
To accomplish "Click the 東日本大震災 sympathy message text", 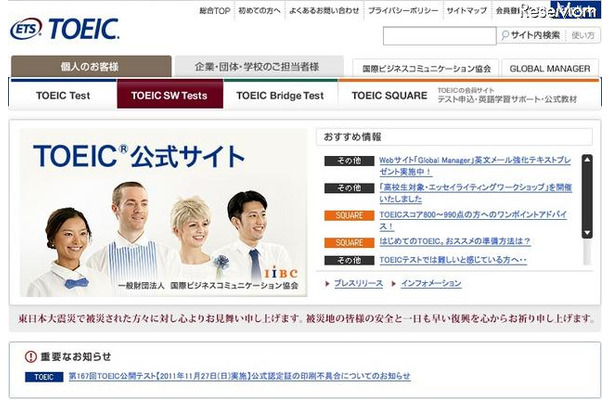I will click(x=306, y=319).
